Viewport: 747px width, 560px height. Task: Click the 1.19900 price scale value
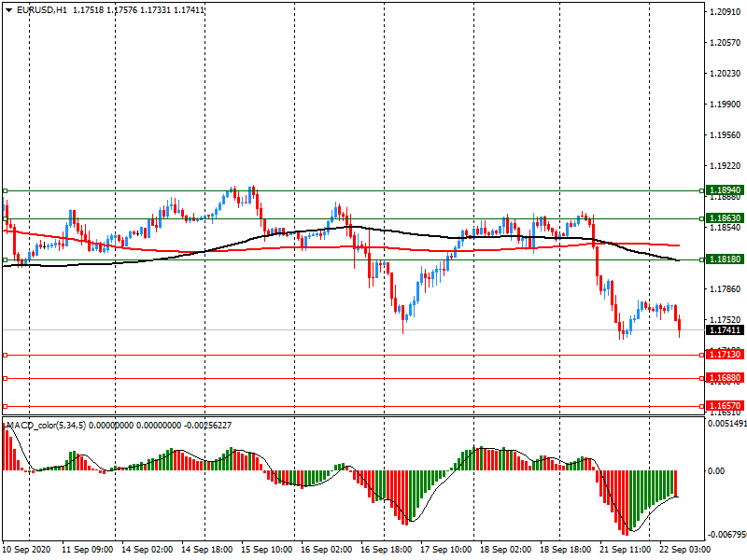(x=726, y=105)
